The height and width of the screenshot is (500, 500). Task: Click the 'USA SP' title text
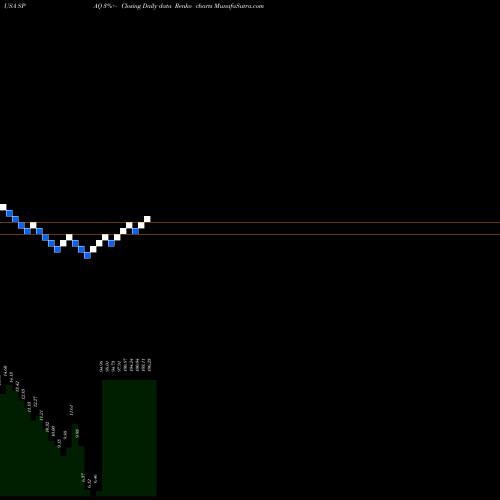(15, 6)
